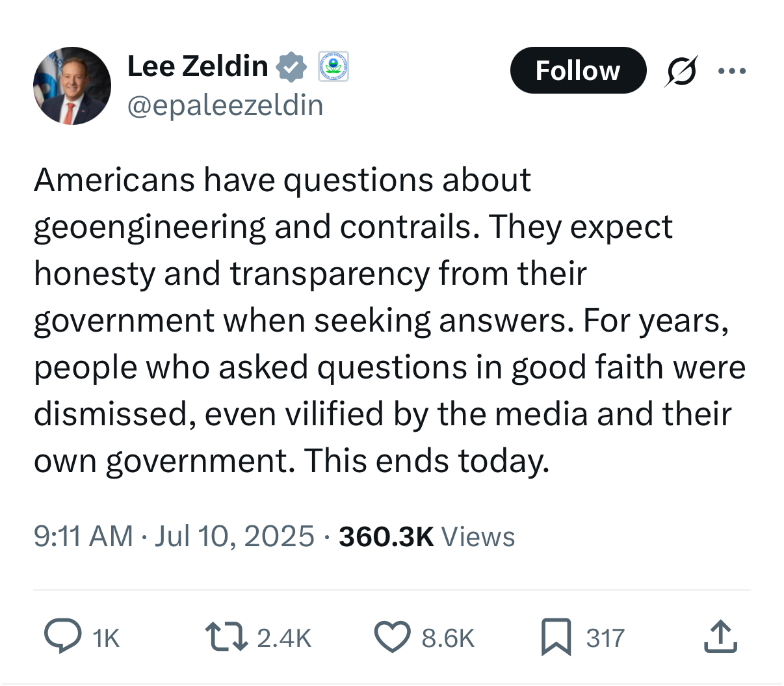View the 360.3K Views analytics
784x686 pixels.
(x=426, y=536)
